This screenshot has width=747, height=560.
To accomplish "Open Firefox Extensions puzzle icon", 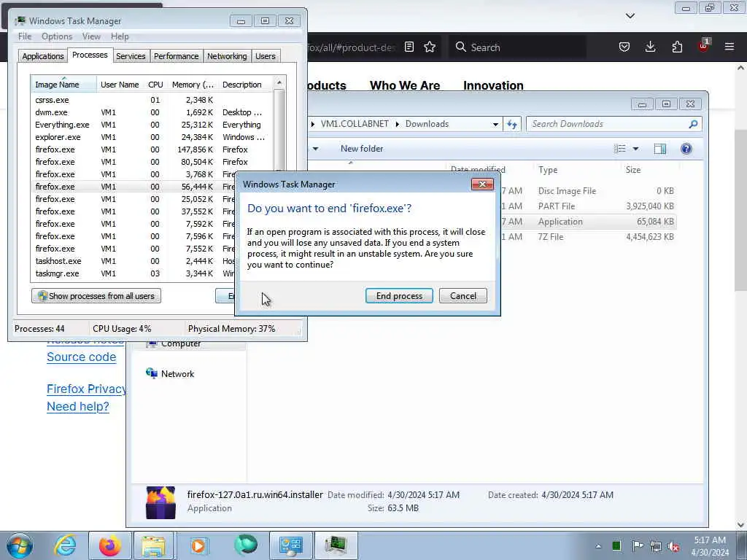I will click(677, 47).
